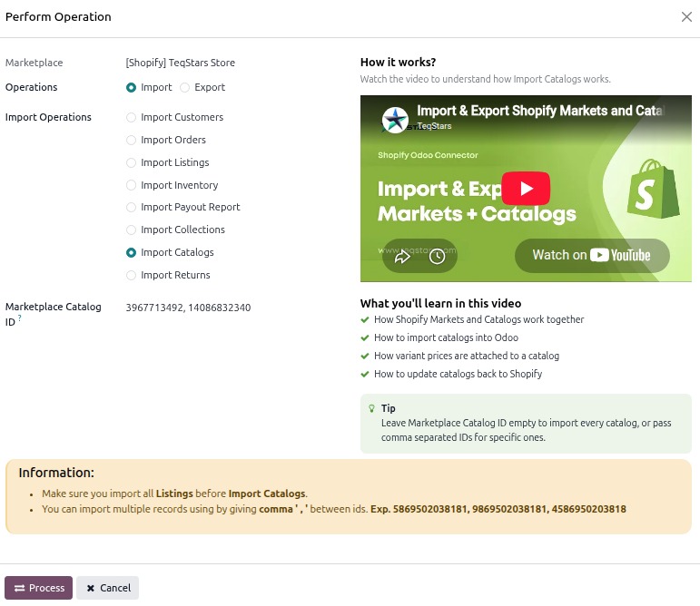
Task: Choose Import Catalogs option
Action: point(131,253)
